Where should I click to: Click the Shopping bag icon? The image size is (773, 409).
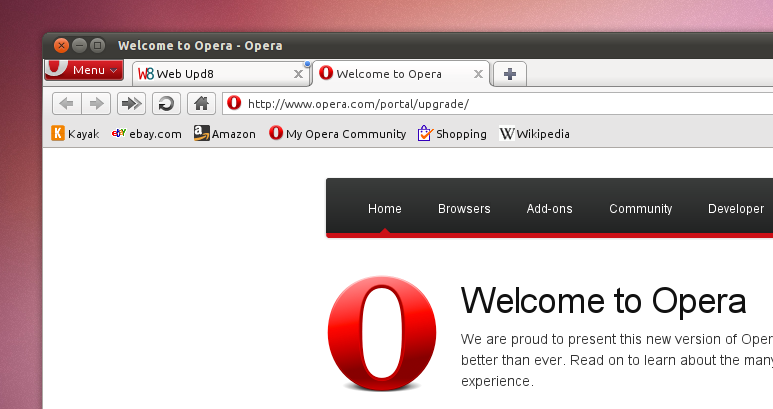point(425,133)
